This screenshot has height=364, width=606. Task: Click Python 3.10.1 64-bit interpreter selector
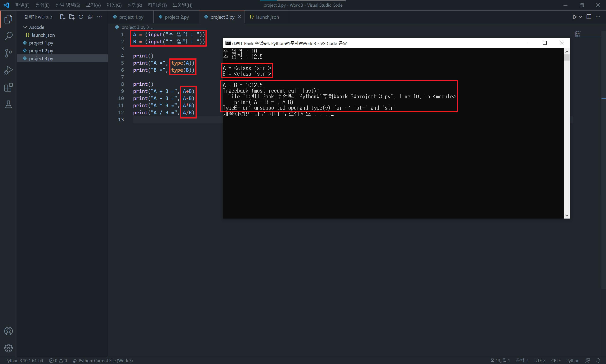point(24,360)
